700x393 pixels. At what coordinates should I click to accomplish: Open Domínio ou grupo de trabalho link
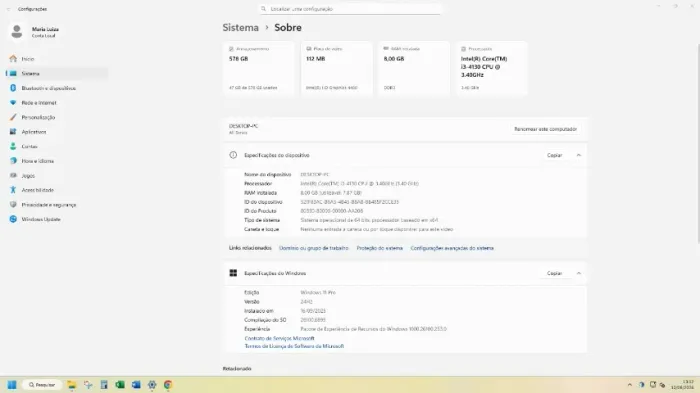coord(313,248)
